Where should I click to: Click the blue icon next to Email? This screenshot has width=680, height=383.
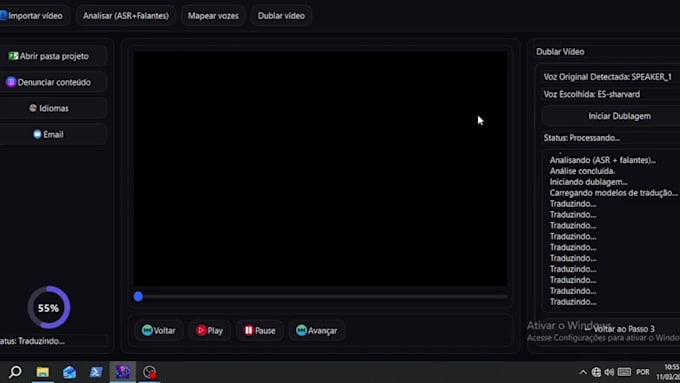(x=37, y=134)
